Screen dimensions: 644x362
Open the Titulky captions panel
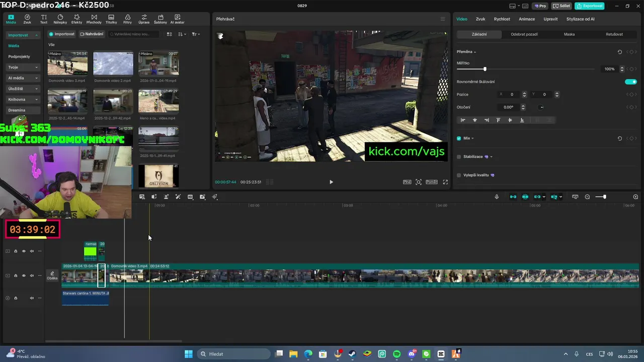[x=111, y=19]
